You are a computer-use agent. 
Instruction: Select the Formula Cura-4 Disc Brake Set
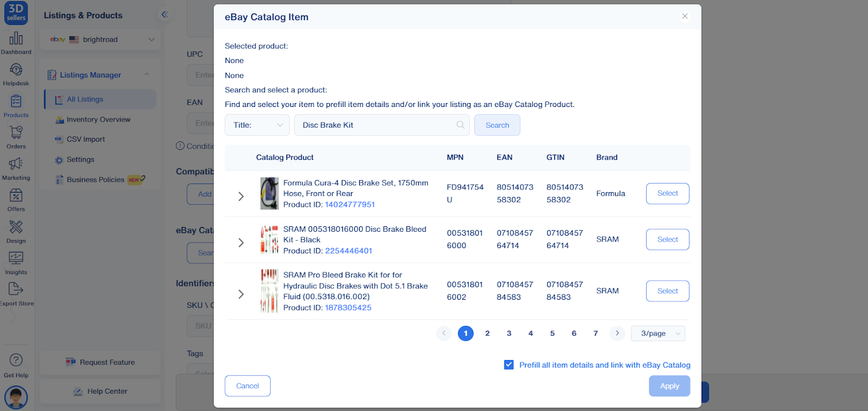667,193
